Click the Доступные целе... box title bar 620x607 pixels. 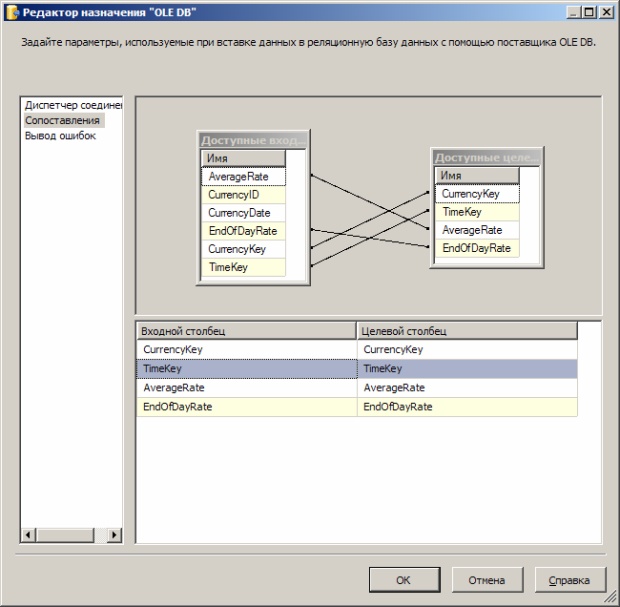[487, 158]
